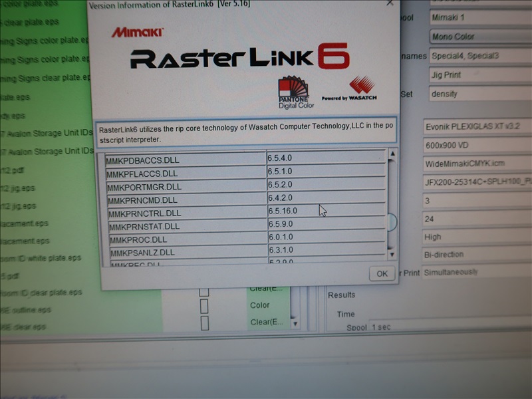Viewport: 532px width, 399px height.
Task: Click the 600x900 VD resolution field
Action: tap(475, 144)
